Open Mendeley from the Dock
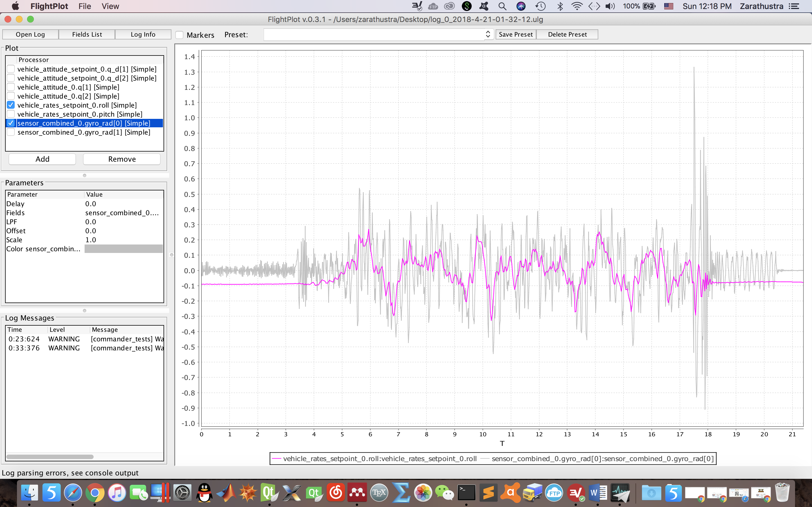Viewport: 812px width, 507px height. [357, 492]
